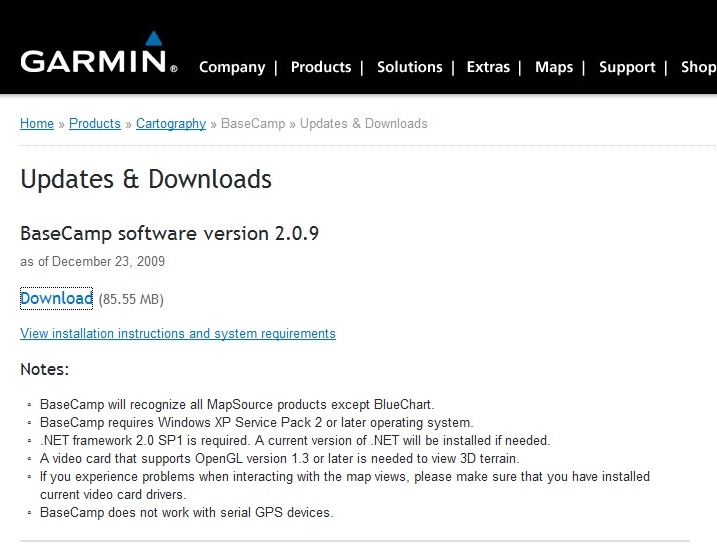Click BaseCamp software version 2.0.9 heading
The image size is (717, 550).
pyautogui.click(x=170, y=234)
